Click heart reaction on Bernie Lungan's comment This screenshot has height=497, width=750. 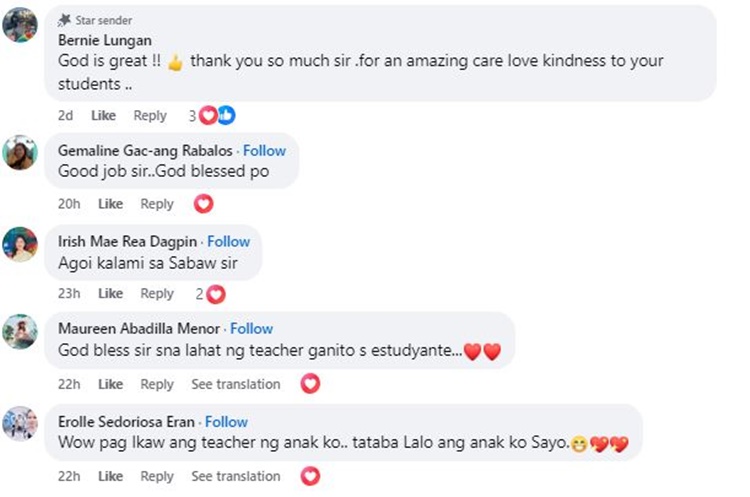pyautogui.click(x=208, y=115)
